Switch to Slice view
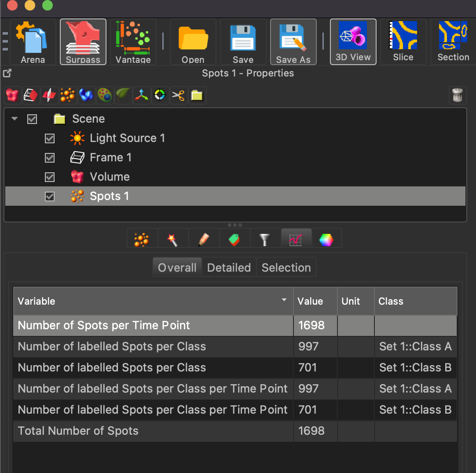Screen dimensions: 476x473 tap(403, 42)
